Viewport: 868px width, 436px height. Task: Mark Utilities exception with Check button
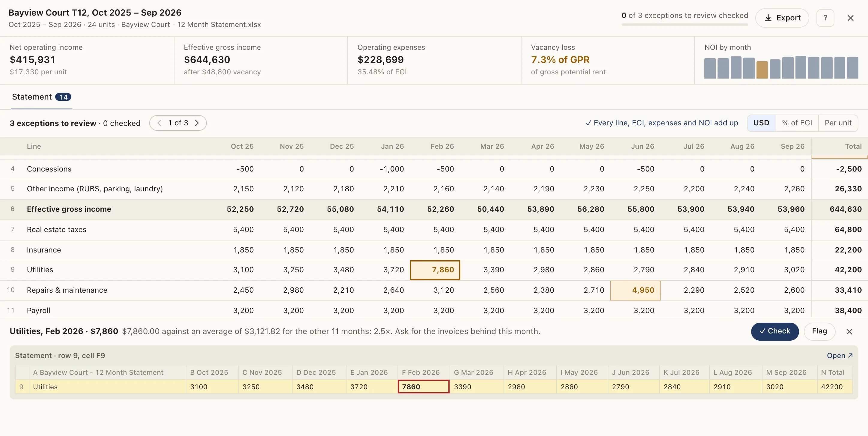(775, 331)
